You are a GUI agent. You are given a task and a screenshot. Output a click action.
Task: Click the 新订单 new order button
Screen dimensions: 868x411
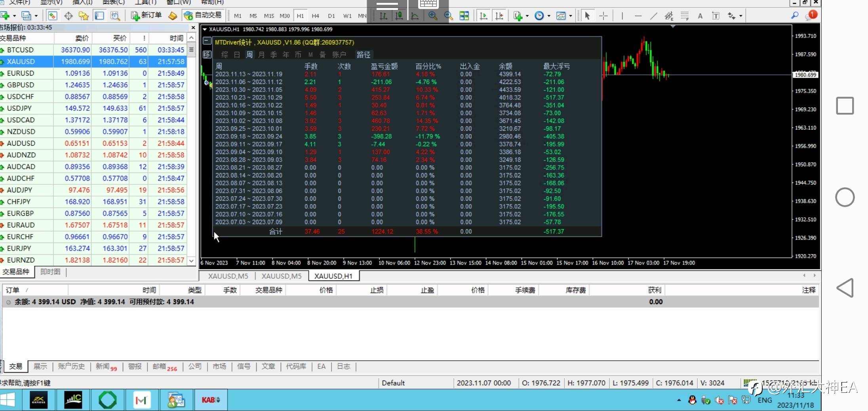pos(147,15)
